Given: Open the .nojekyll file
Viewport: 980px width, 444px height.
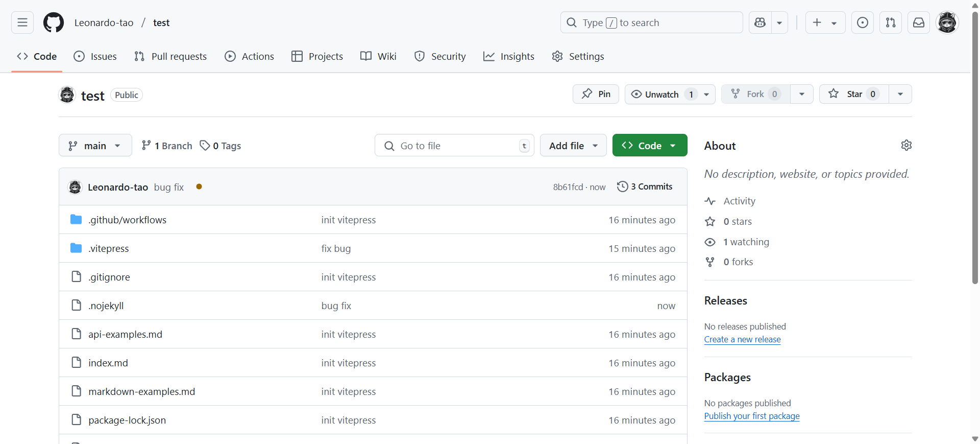Looking at the screenshot, I should 106,306.
